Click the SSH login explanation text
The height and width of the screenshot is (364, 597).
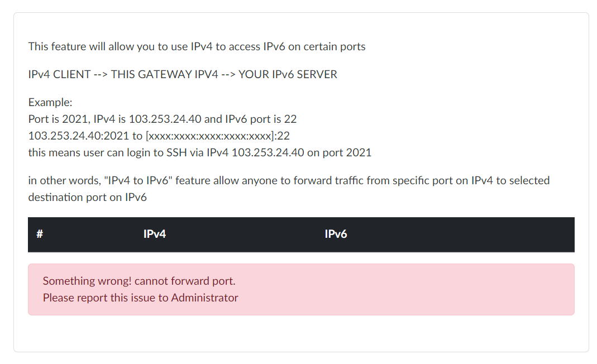(x=200, y=152)
